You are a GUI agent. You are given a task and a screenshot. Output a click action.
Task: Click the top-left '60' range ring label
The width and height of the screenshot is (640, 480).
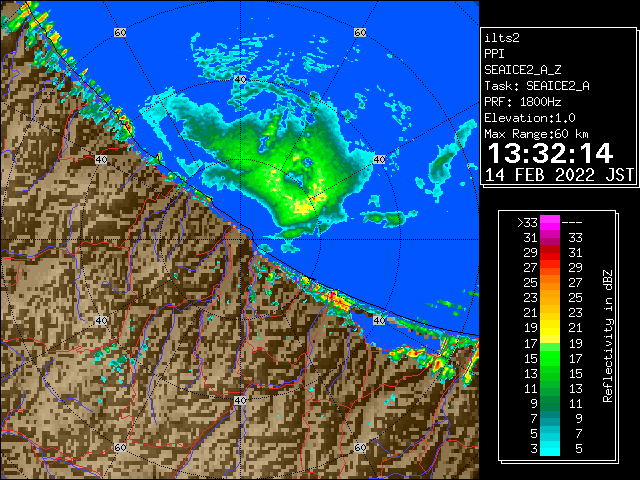point(120,33)
